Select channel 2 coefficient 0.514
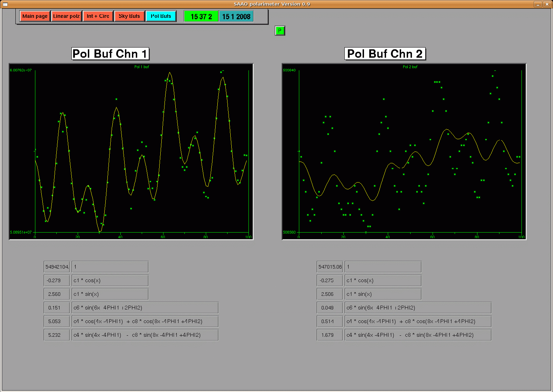553x392 pixels. [330, 321]
